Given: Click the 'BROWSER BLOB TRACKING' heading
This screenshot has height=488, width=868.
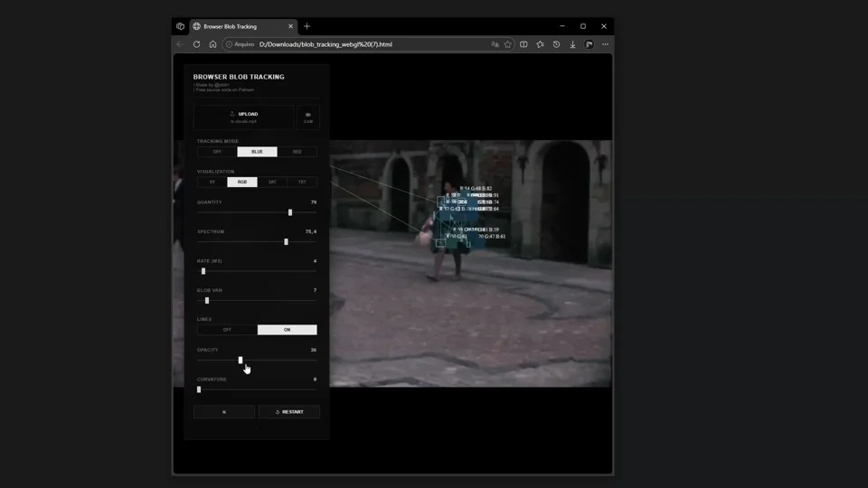Looking at the screenshot, I should pos(239,77).
